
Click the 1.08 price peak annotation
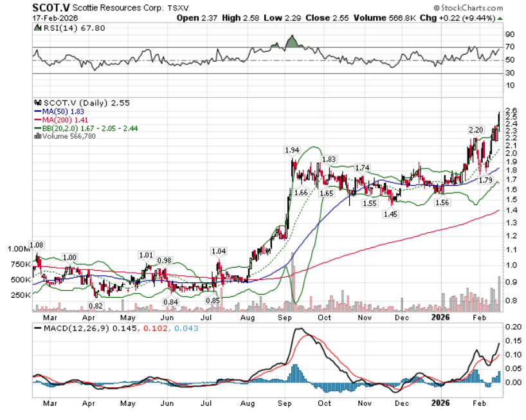tap(37, 245)
